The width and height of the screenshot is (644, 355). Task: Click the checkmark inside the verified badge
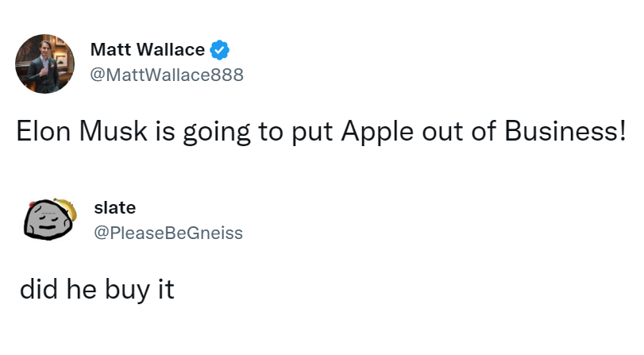(220, 51)
